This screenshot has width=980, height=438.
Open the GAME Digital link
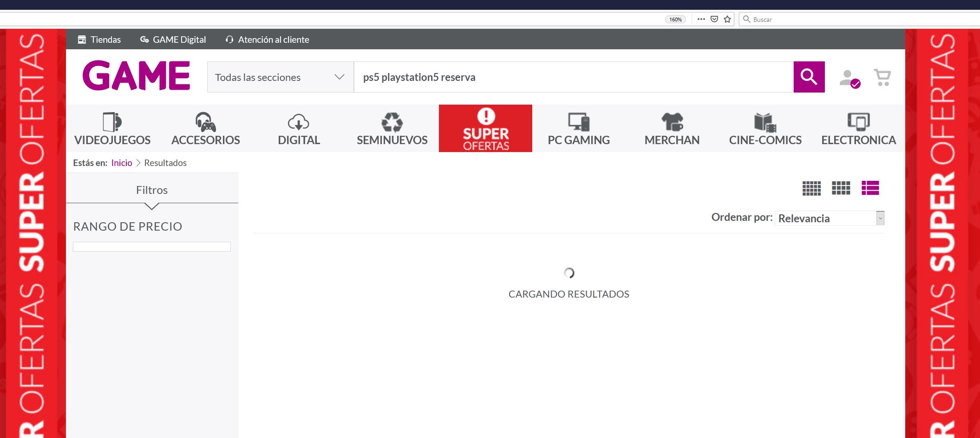(179, 40)
